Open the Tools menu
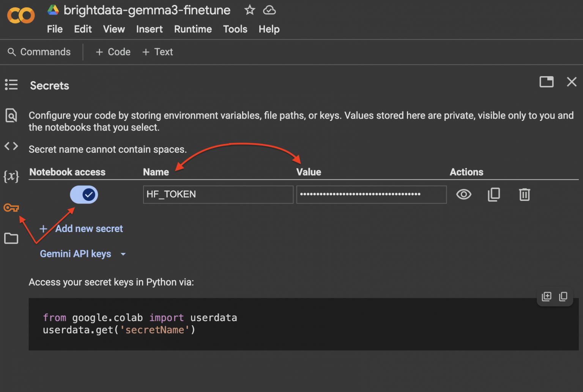Viewport: 583px width, 392px height. (235, 29)
